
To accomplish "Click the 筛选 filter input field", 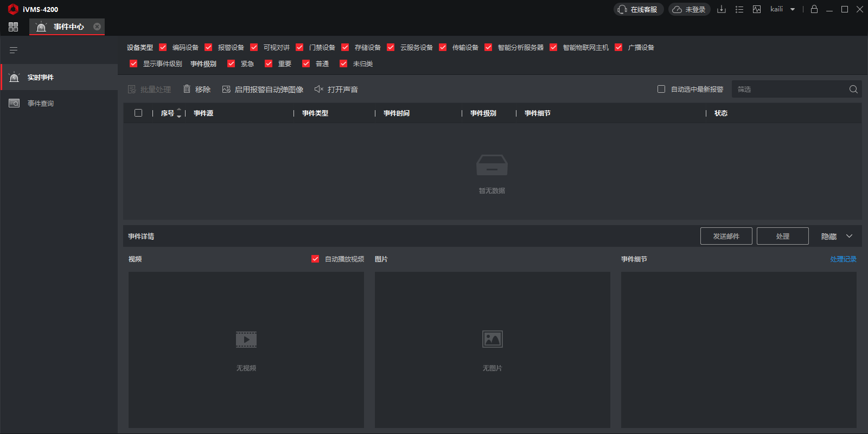I will pos(789,90).
